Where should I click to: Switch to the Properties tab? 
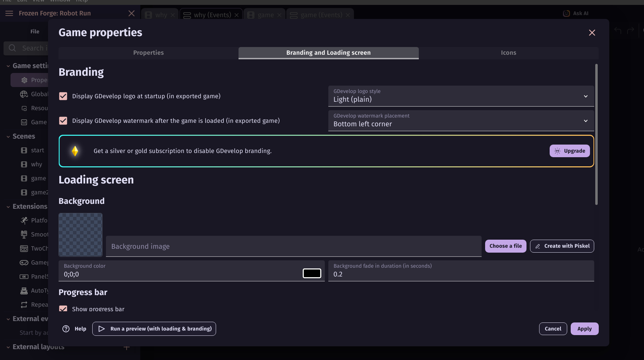pyautogui.click(x=148, y=53)
